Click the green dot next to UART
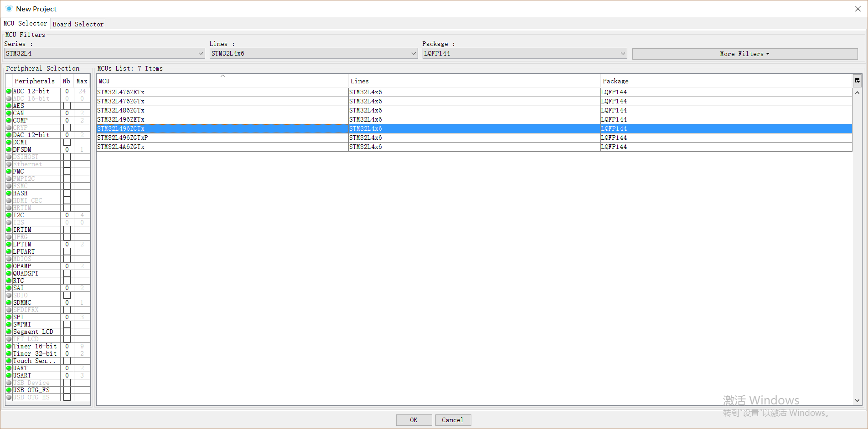Image resolution: width=868 pixels, height=429 pixels. click(9, 368)
